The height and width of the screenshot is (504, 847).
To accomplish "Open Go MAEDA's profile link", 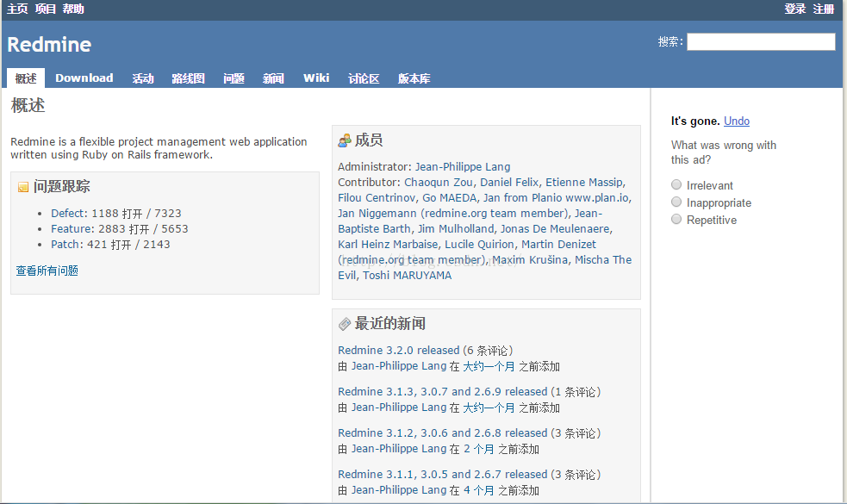I will point(450,198).
